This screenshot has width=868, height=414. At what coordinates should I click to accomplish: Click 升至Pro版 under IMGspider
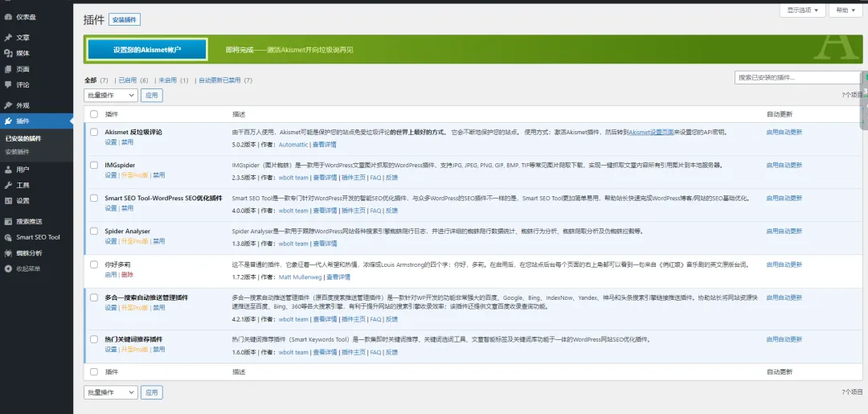pyautogui.click(x=135, y=175)
